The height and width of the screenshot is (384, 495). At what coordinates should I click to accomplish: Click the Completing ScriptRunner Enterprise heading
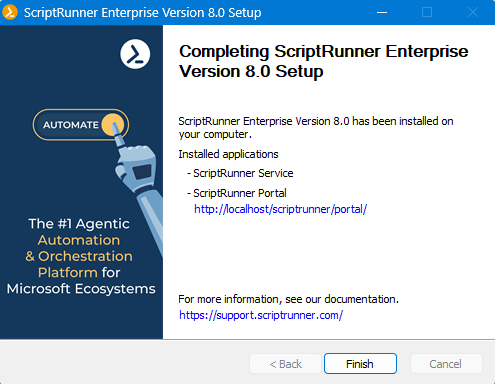tap(324, 61)
